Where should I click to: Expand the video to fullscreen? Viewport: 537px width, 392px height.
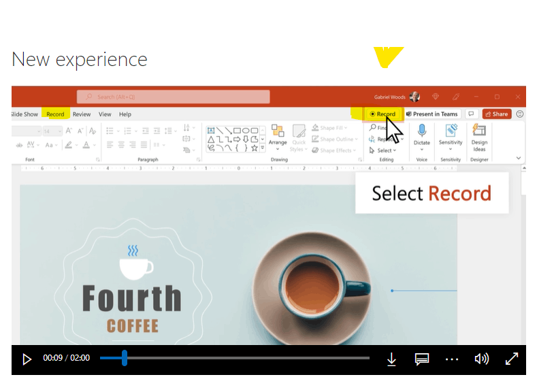pos(512,359)
